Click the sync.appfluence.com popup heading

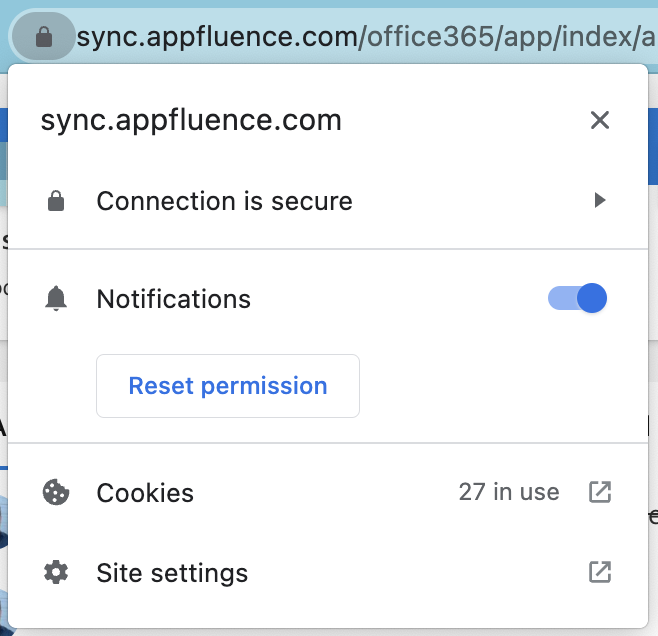coord(191,121)
